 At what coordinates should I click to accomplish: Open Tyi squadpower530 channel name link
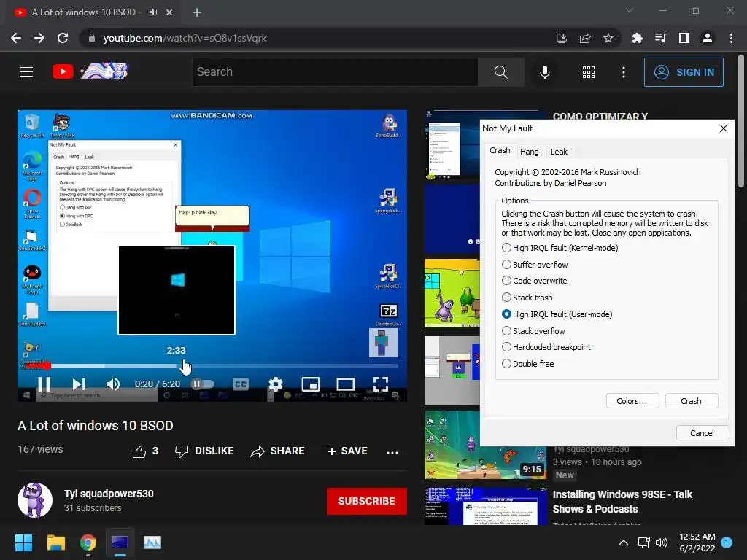pos(109,494)
